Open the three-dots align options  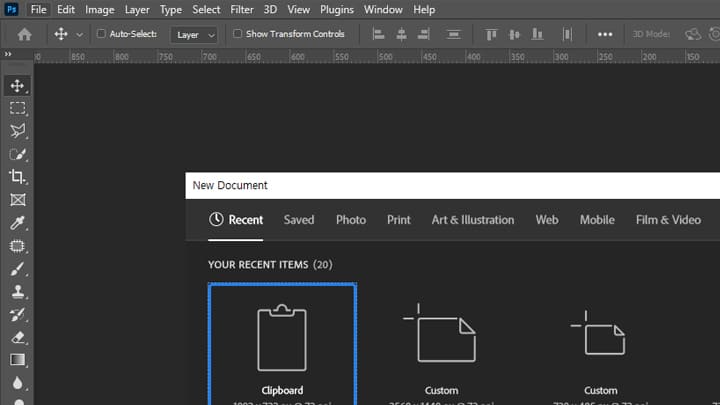(605, 34)
